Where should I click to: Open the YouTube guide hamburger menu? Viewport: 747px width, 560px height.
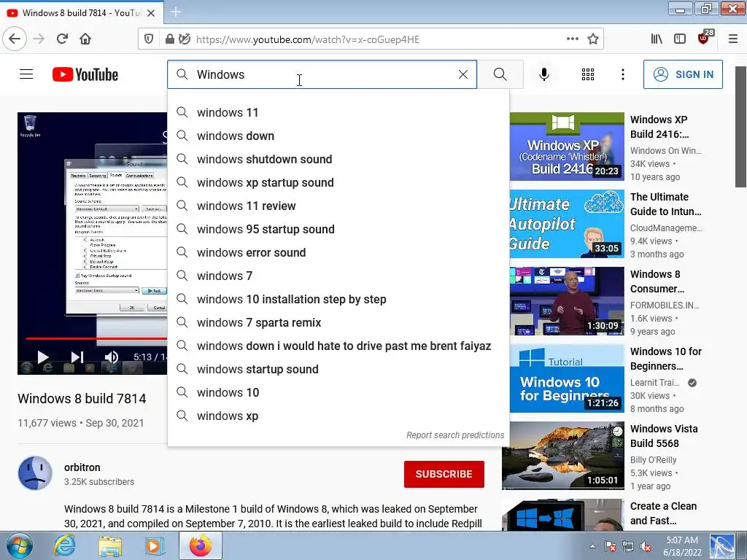(26, 74)
